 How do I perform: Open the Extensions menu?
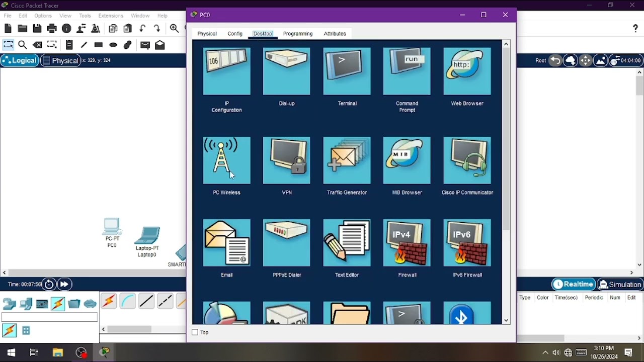[x=111, y=16]
